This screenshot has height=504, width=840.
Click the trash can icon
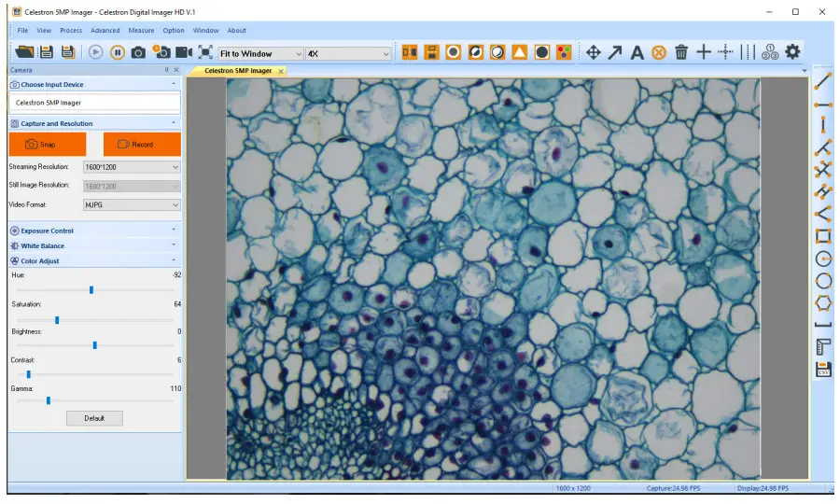tap(681, 52)
